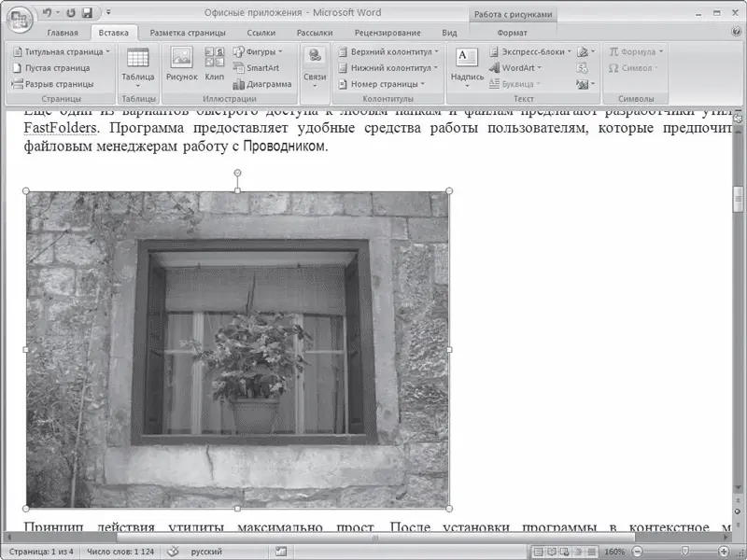Expand the Фигуры shapes gallery
Screen dimensions: 747x560
[258, 51]
